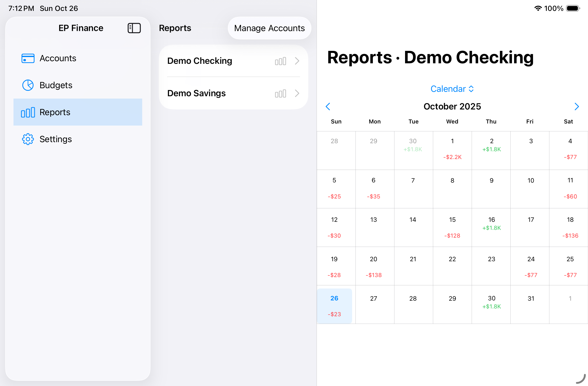Screen dimensions: 588x386
Task: Click the Settings gear icon
Action: (28, 139)
